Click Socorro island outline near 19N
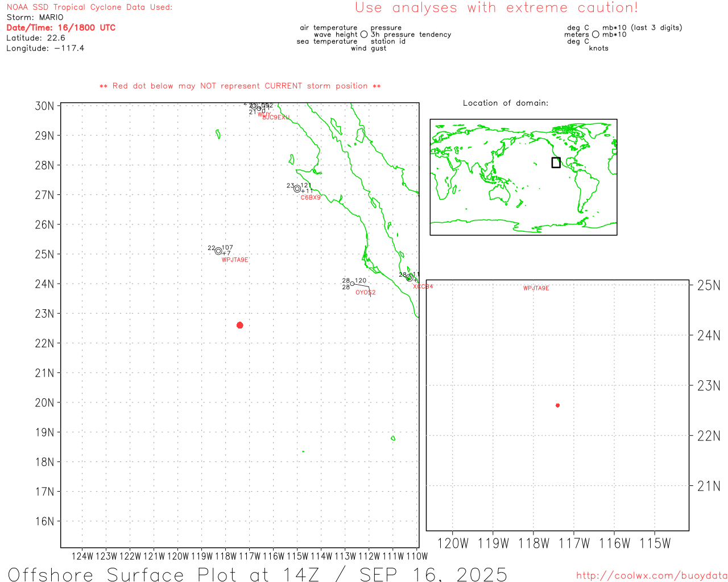 393,438
